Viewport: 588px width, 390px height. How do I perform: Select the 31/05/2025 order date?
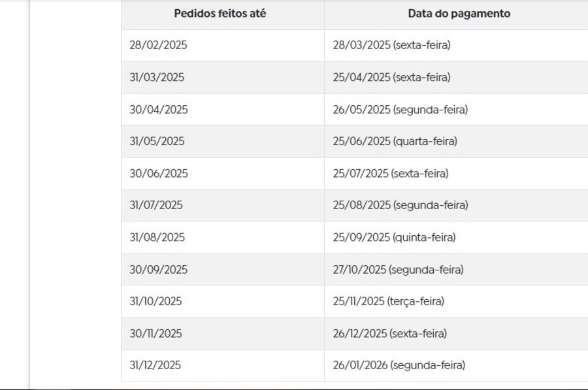157,141
